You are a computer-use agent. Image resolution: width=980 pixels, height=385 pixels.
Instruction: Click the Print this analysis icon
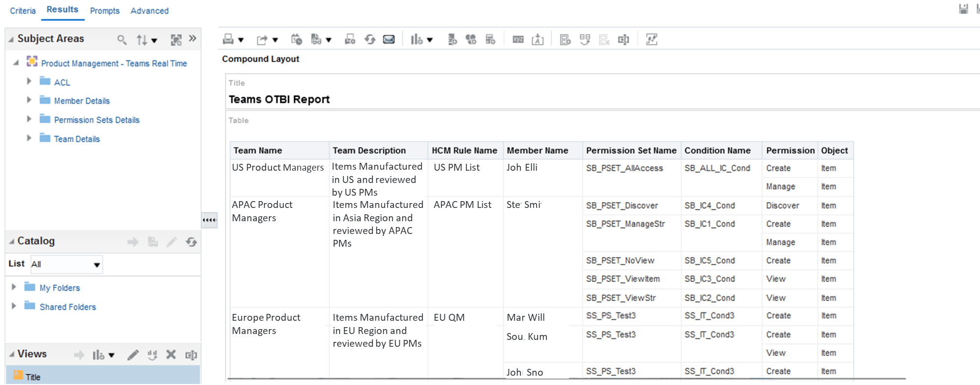(228, 39)
